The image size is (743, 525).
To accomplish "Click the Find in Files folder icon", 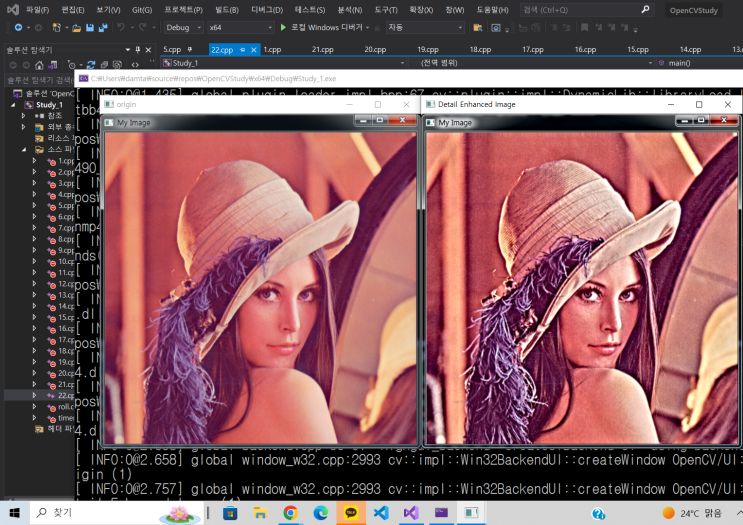I will tap(478, 28).
